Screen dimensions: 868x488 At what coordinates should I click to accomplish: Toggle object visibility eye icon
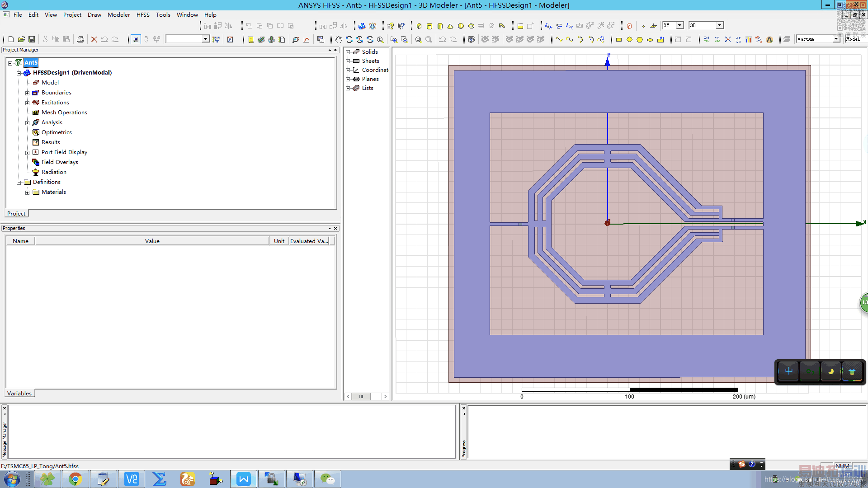coord(471,39)
